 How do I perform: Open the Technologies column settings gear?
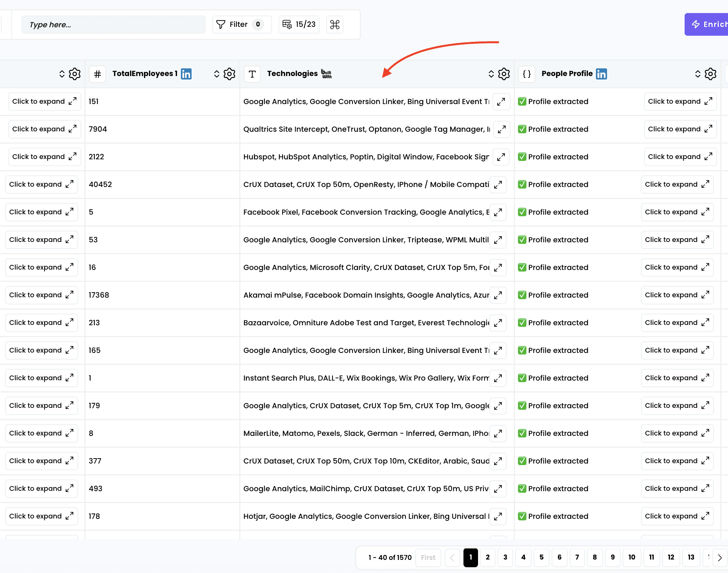pos(504,74)
